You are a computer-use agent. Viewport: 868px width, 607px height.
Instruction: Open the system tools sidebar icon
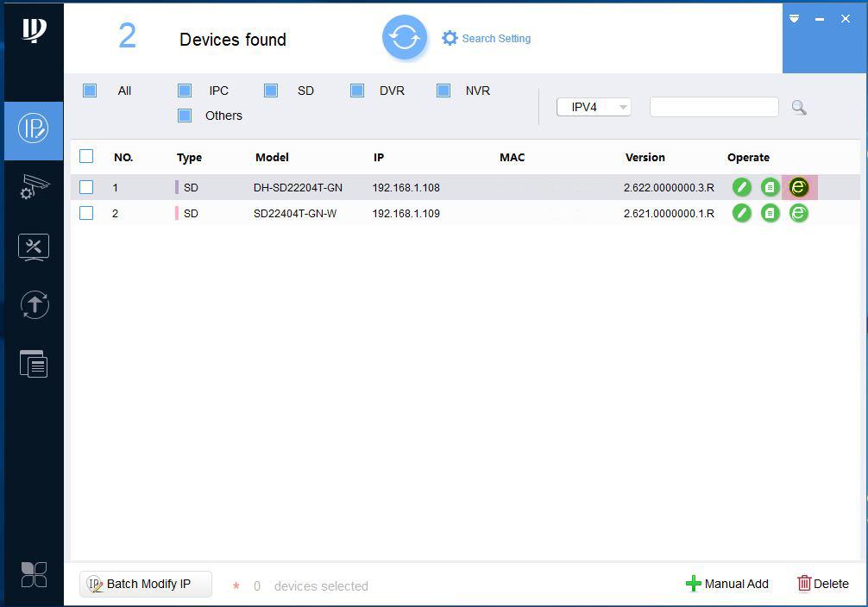pos(34,247)
